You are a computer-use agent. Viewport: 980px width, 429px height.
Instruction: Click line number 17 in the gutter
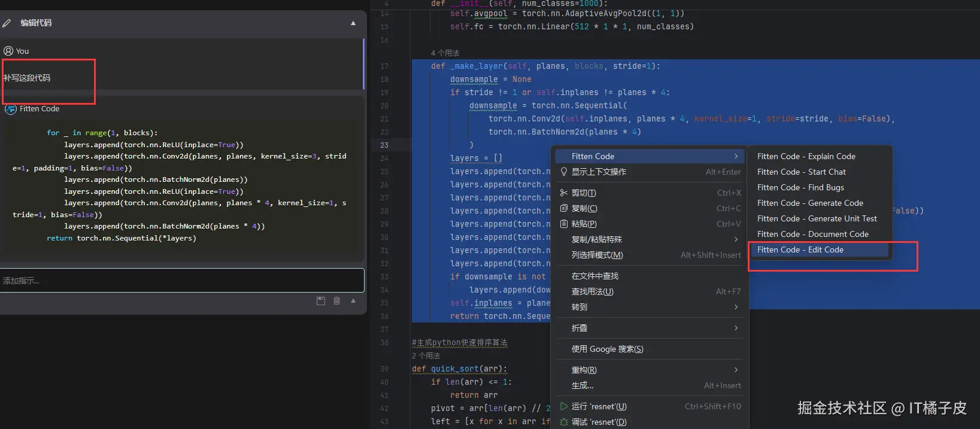(x=384, y=66)
